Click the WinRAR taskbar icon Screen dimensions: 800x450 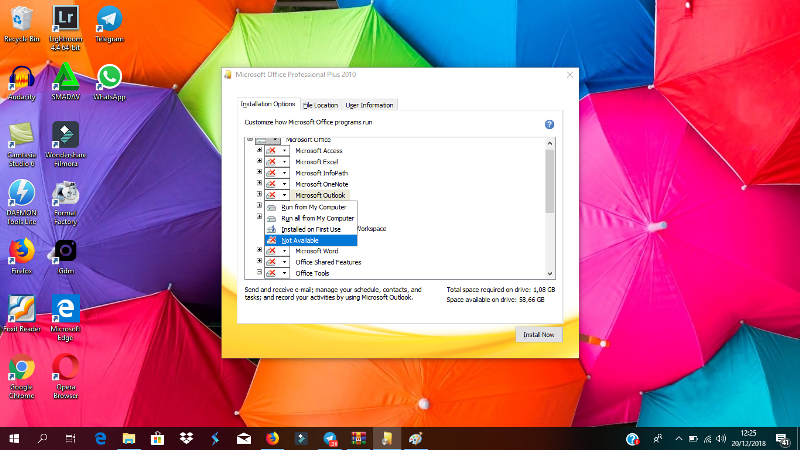click(359, 438)
